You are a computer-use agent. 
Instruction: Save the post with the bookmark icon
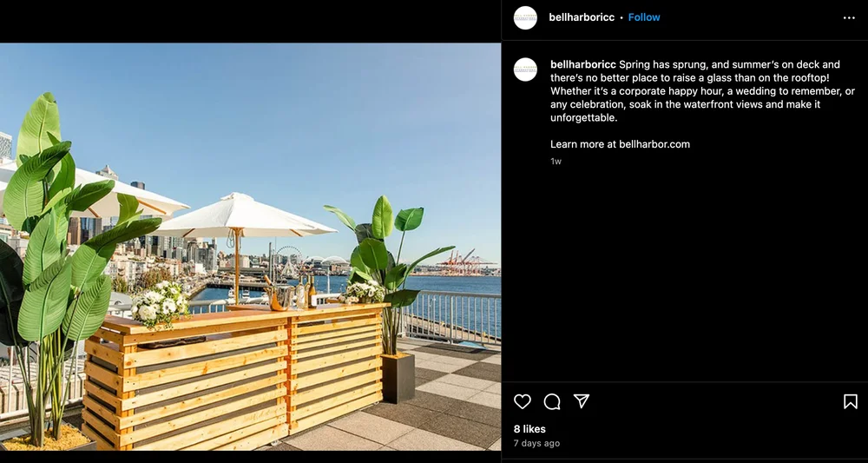pos(851,401)
